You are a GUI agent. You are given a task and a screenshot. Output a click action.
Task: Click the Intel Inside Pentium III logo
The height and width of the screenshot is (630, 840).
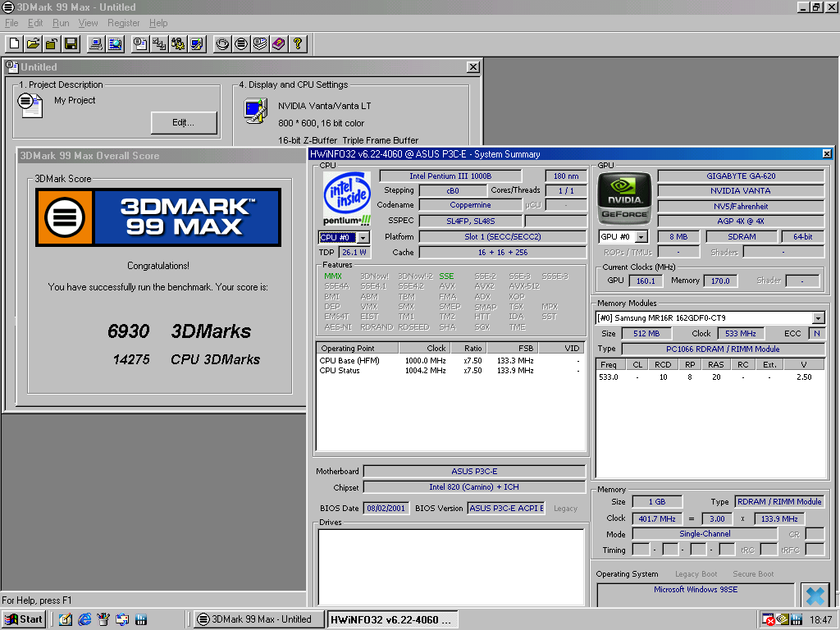(347, 199)
